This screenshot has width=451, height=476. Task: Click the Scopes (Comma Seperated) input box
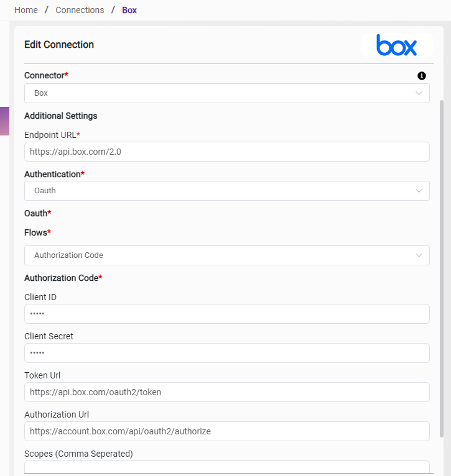point(226,467)
